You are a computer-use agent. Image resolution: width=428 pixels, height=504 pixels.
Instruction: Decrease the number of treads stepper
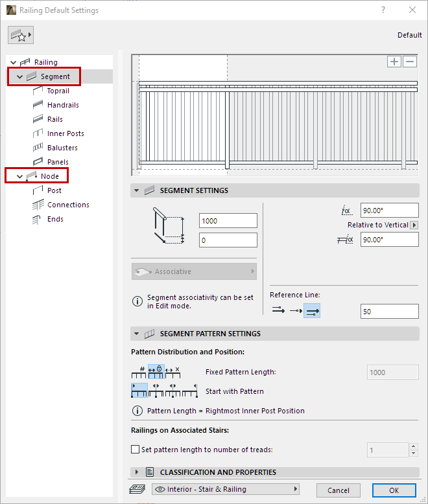tap(414, 453)
